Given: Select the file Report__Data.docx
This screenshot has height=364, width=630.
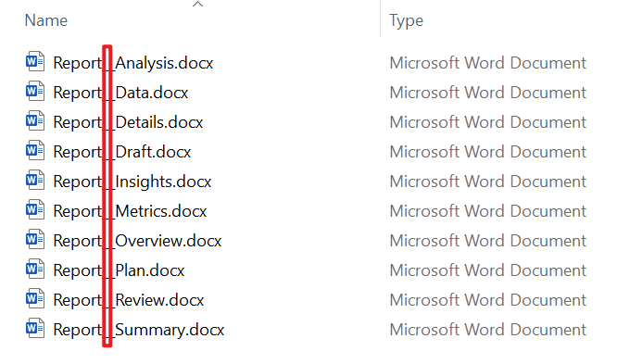Looking at the screenshot, I should pyautogui.click(x=120, y=93).
